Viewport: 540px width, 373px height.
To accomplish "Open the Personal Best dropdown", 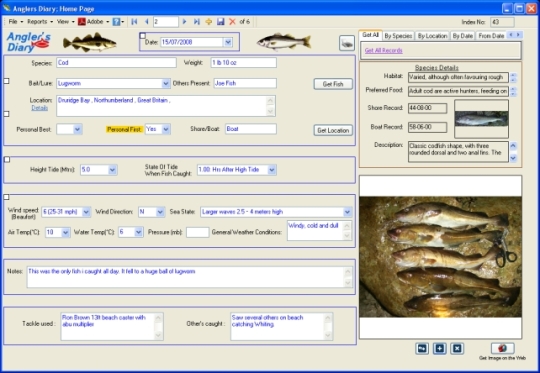I will [77, 129].
